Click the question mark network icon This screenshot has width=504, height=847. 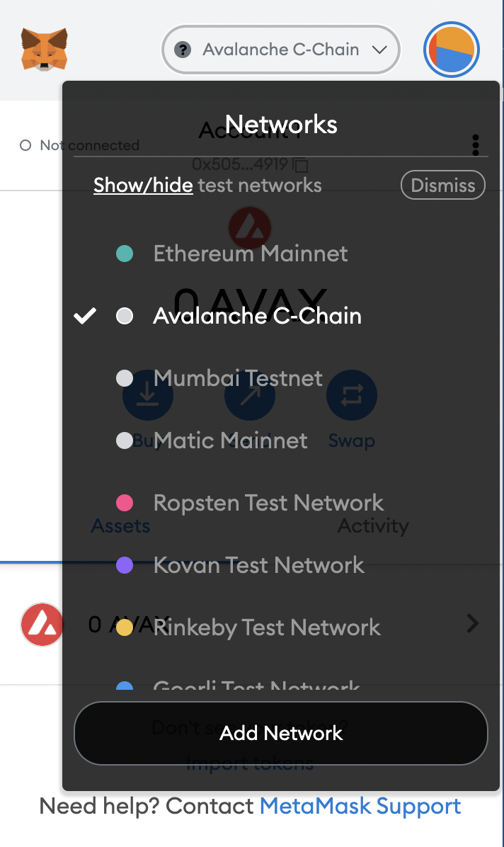[x=183, y=50]
